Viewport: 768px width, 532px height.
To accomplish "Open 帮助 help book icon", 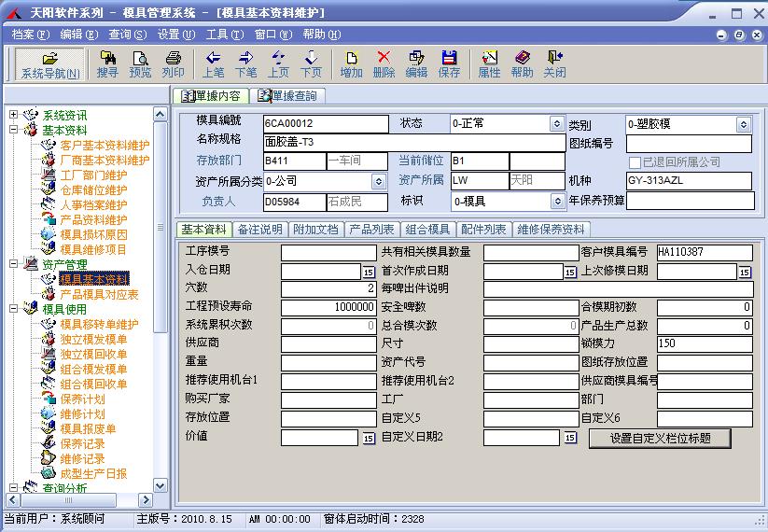I will 522,63.
